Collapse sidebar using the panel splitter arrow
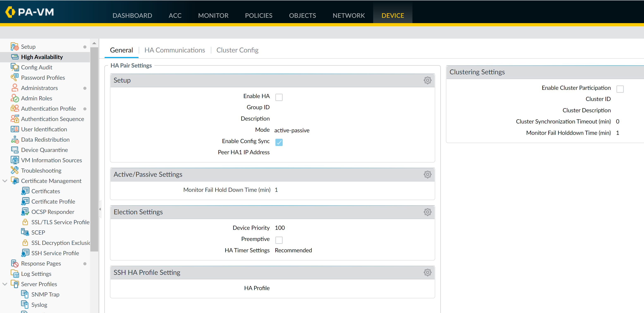The height and width of the screenshot is (313, 644). (100, 209)
